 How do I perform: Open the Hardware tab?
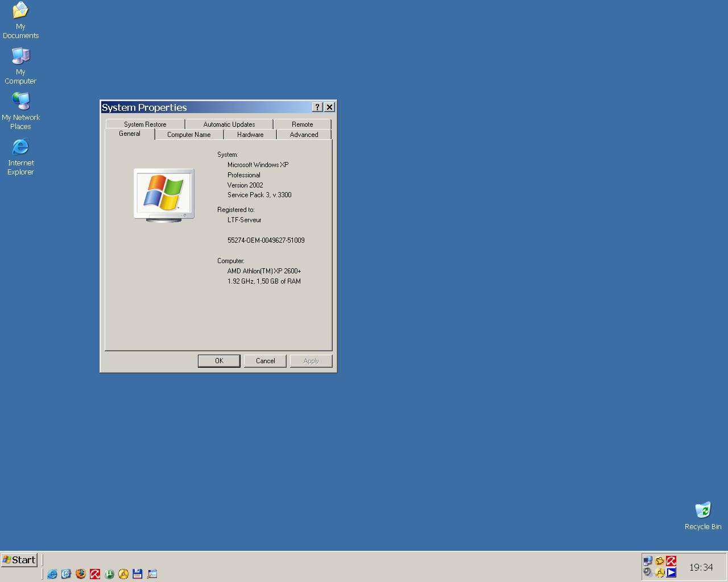[x=250, y=135]
